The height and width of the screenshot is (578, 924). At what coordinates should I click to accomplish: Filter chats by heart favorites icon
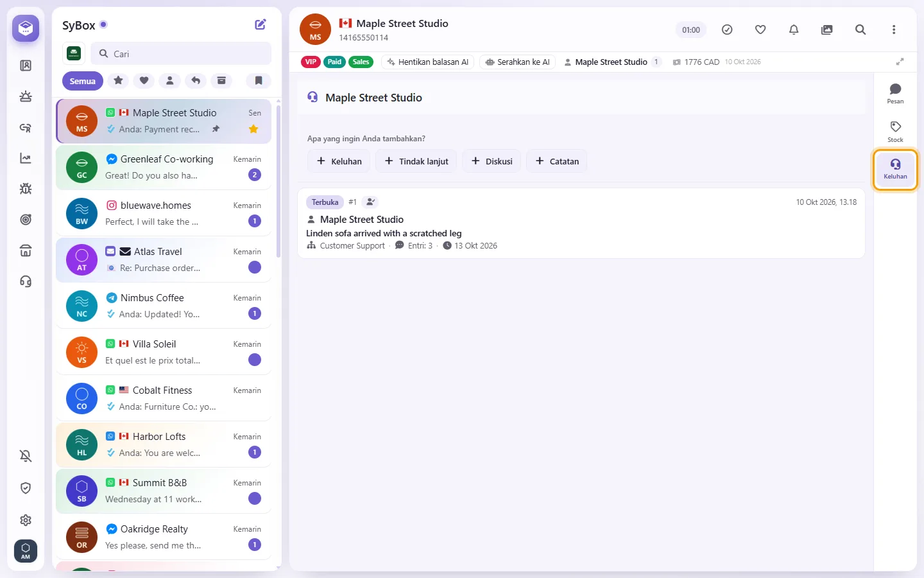(144, 81)
